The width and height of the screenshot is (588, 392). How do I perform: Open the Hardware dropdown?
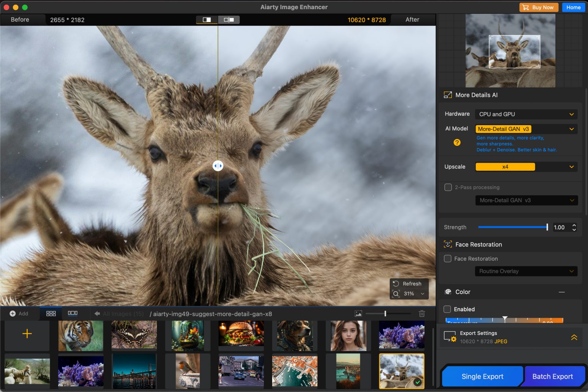(x=526, y=114)
